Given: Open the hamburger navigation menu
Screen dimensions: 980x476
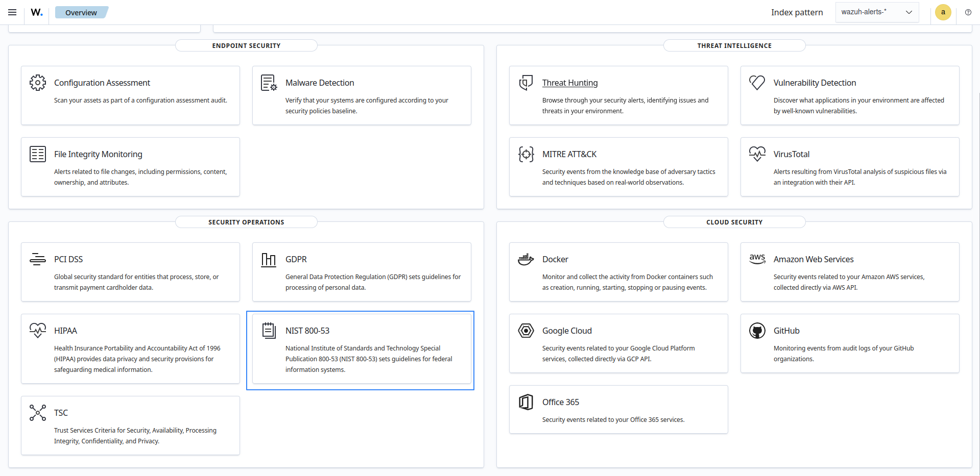Looking at the screenshot, I should (x=12, y=12).
